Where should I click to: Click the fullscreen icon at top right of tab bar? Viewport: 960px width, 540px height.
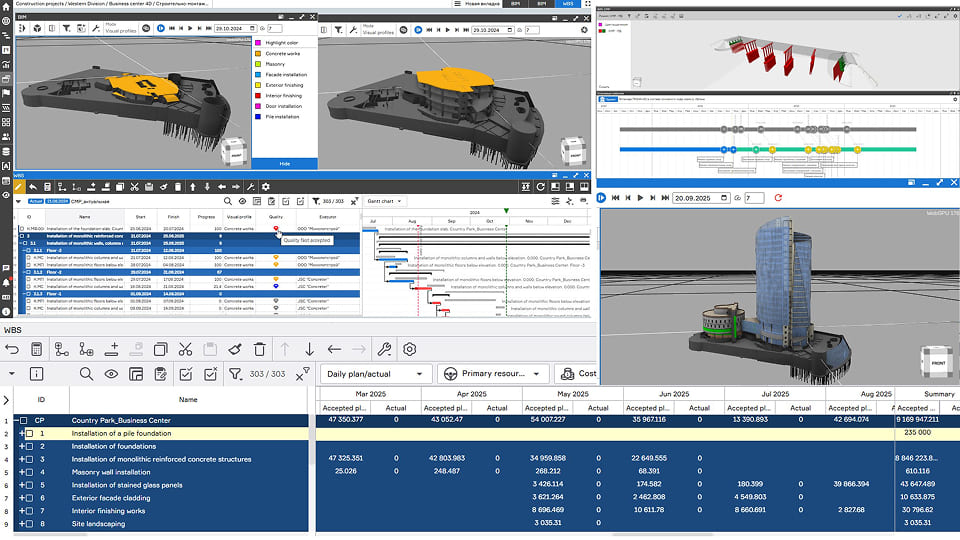[588, 4]
